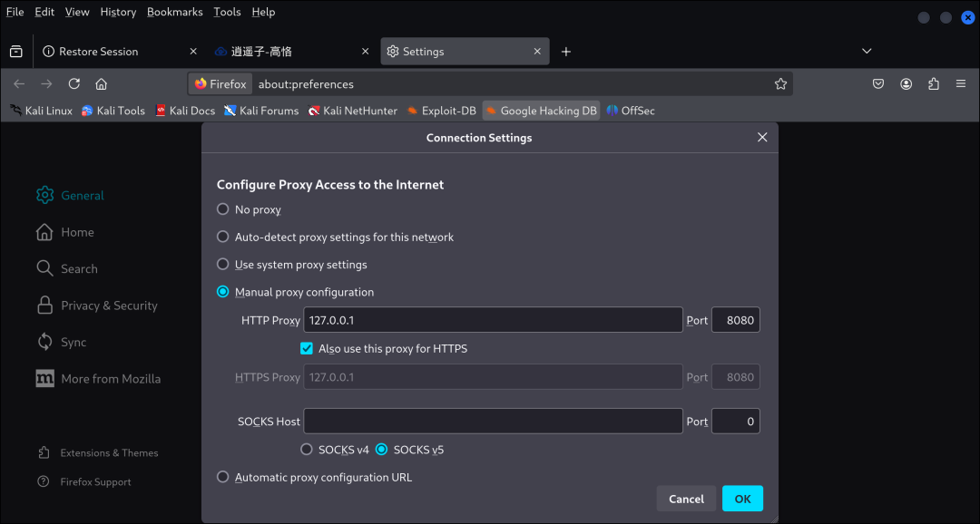Choose SOCKS v4 radio button
980x524 pixels.
307,450
